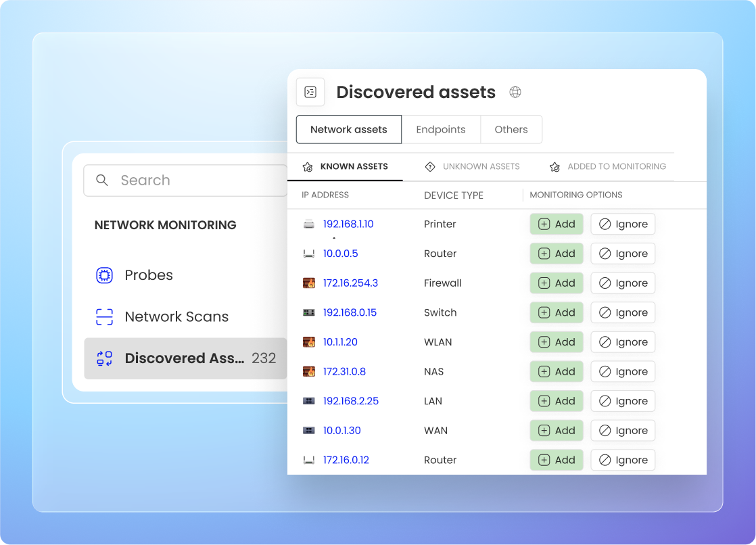Viewport: 756px width, 545px height.
Task: Click the Probes chip icon in sidebar
Action: [104, 275]
